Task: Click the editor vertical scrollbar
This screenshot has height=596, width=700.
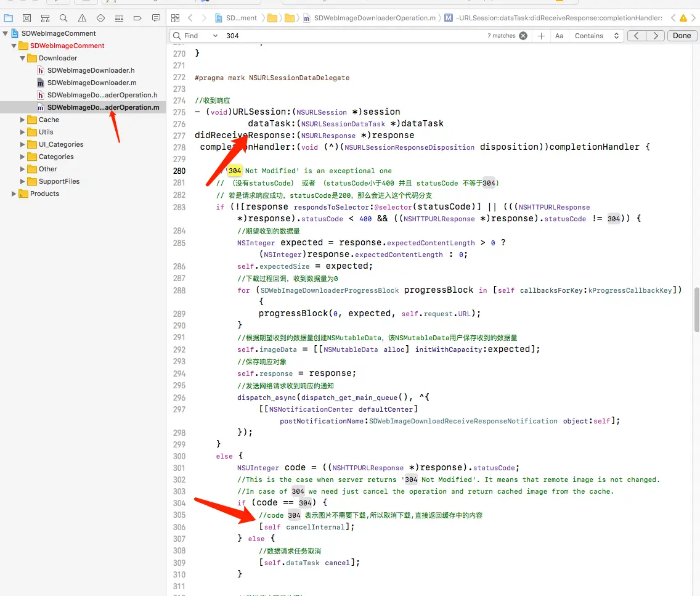Action: (696, 310)
